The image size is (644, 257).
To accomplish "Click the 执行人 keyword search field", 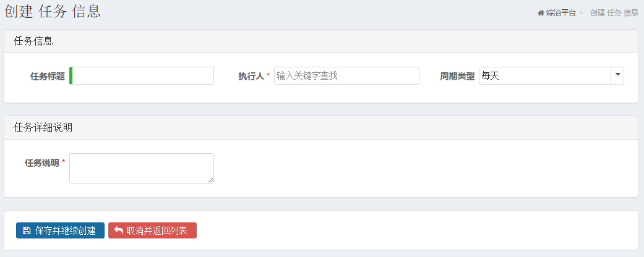I will point(346,76).
